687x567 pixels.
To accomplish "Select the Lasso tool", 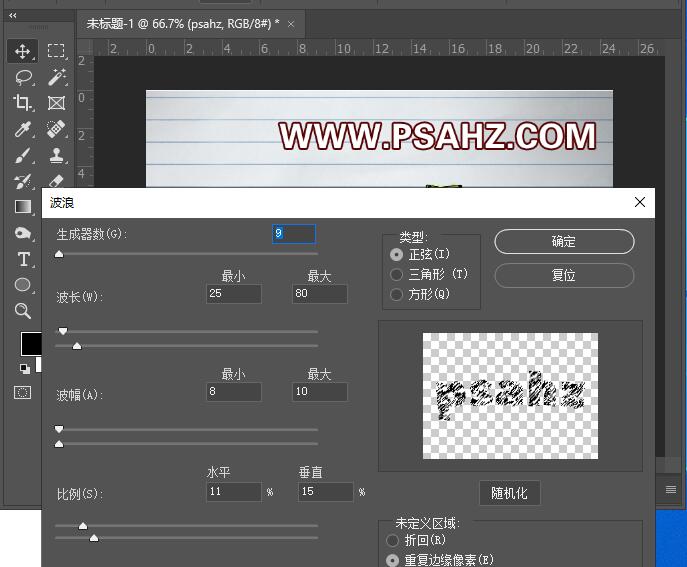I will (x=23, y=78).
